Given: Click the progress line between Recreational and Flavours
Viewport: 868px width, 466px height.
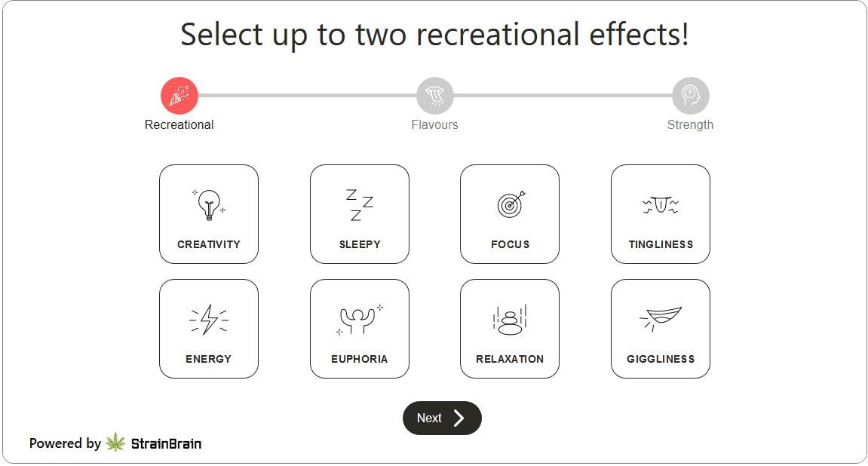Looking at the screenshot, I should [x=307, y=96].
